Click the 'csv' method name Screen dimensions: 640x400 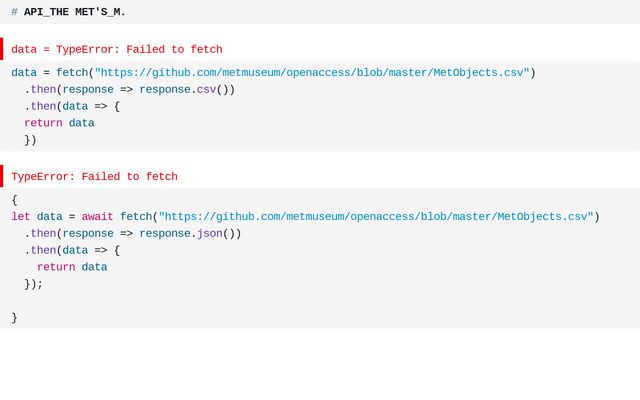tap(207, 89)
